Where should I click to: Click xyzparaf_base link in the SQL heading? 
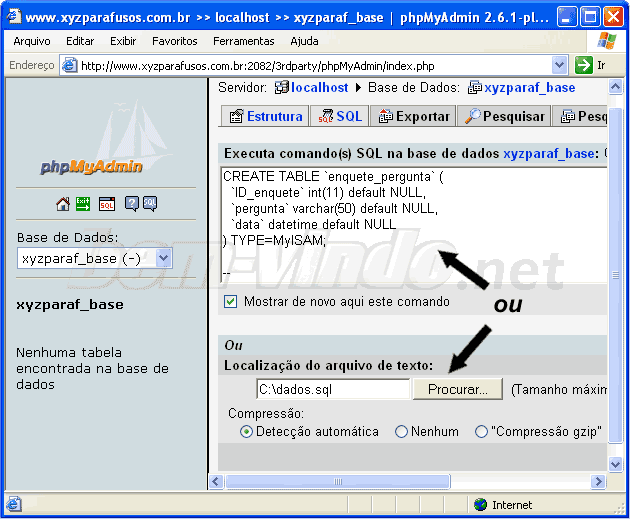coord(549,153)
